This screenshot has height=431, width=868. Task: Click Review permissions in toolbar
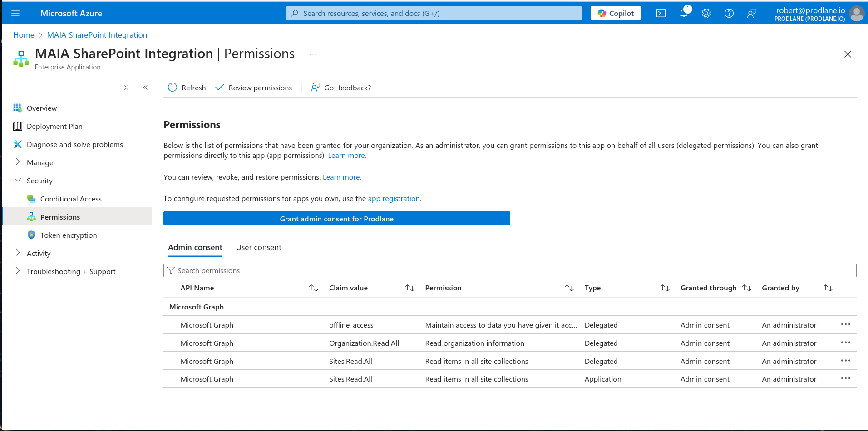(x=253, y=88)
